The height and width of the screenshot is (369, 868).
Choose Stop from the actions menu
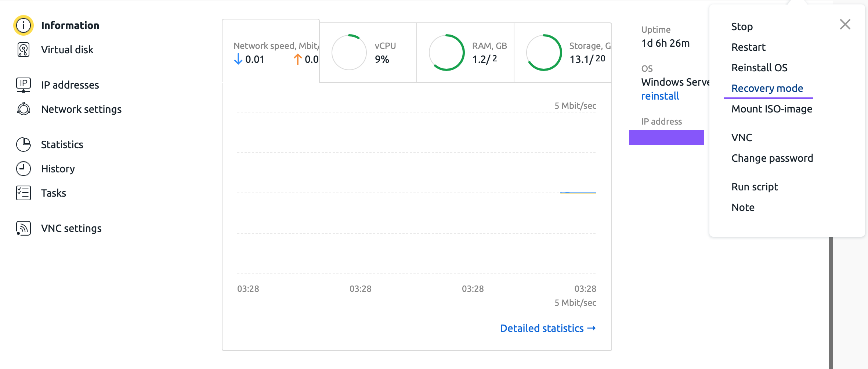[742, 27]
